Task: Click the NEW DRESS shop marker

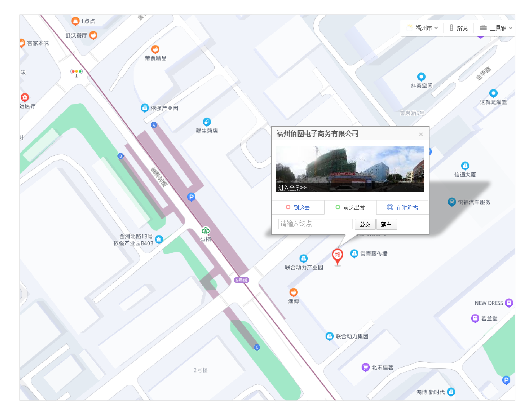Action: 509,303
